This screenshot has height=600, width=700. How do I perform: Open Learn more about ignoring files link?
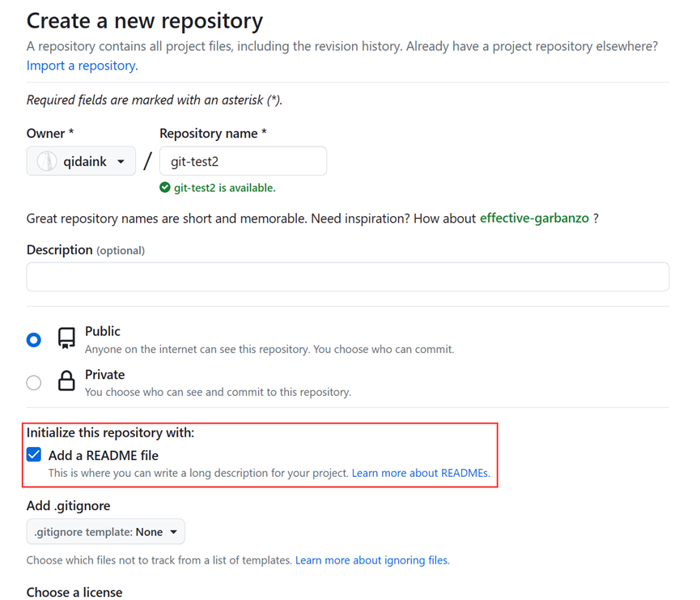pyautogui.click(x=371, y=560)
